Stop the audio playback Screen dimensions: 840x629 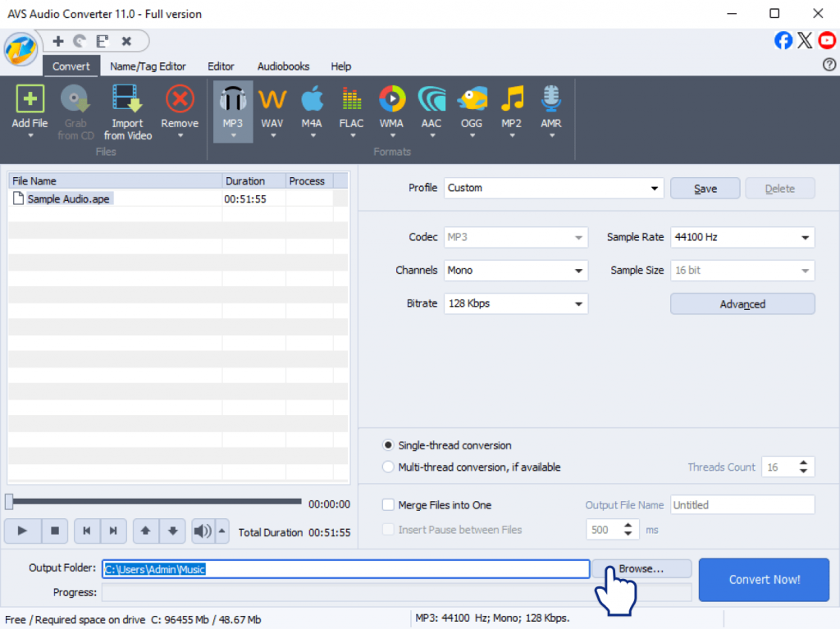tap(55, 531)
